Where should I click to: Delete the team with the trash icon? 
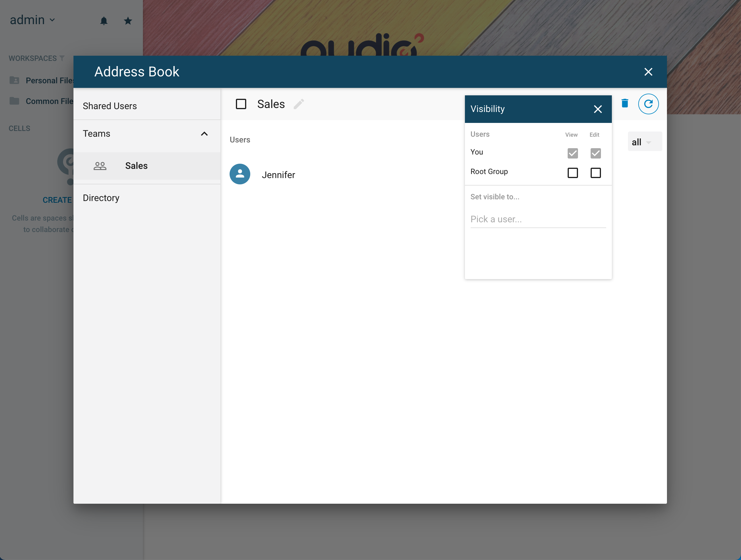pyautogui.click(x=625, y=103)
